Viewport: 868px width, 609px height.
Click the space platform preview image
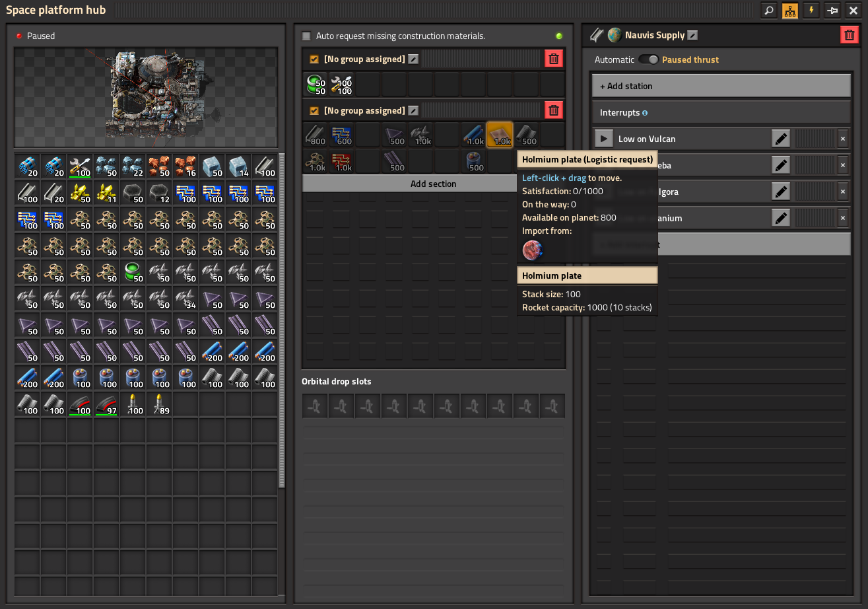tap(145, 97)
